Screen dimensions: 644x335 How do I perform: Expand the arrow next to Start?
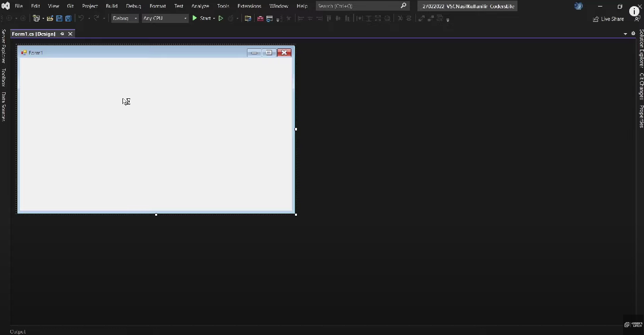point(214,18)
